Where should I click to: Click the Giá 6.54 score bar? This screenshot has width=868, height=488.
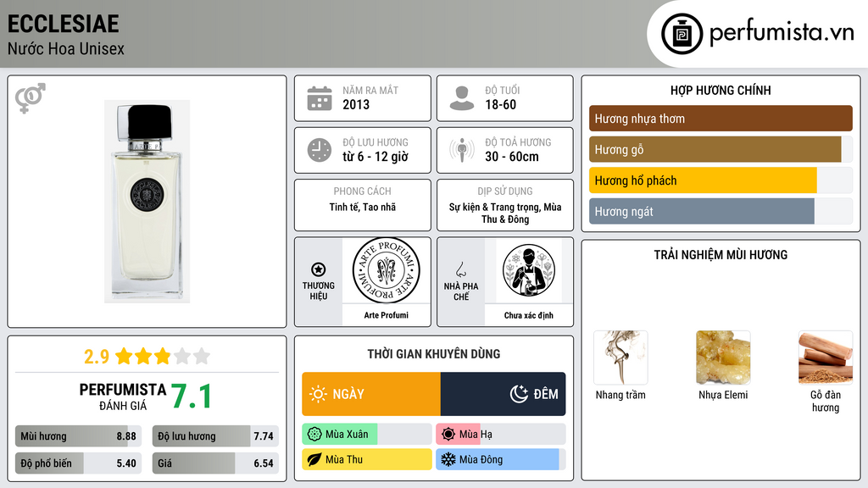pos(215,463)
